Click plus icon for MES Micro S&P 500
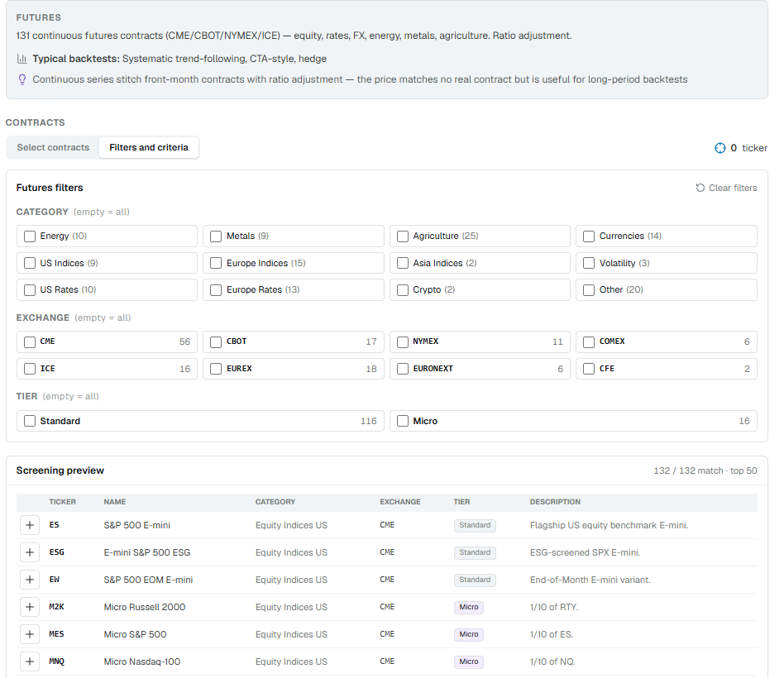Screen dimensions: 784x678 point(30,634)
